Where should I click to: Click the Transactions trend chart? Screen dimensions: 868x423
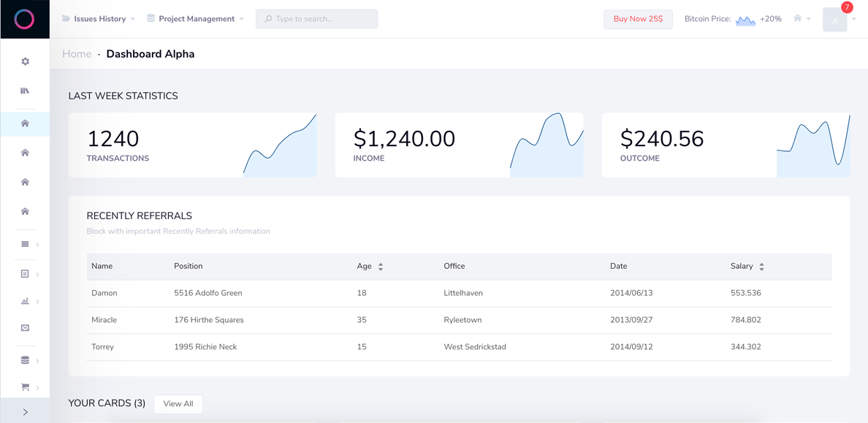[x=280, y=145]
